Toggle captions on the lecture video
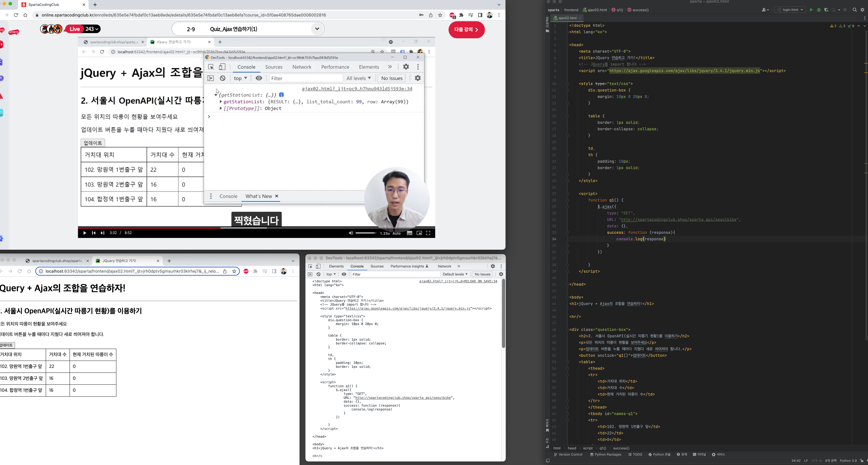The image size is (868, 465). (x=409, y=233)
